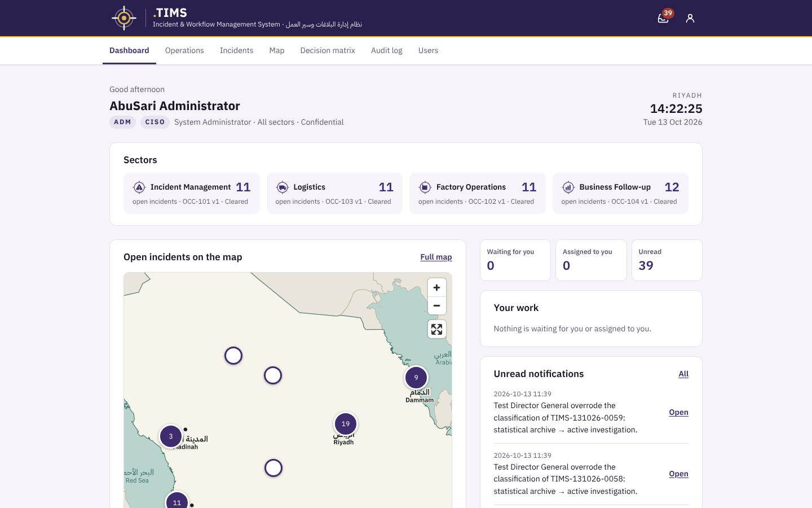812x508 pixels.
Task: Select the Dammam cluster of 9 incidents
Action: click(416, 378)
